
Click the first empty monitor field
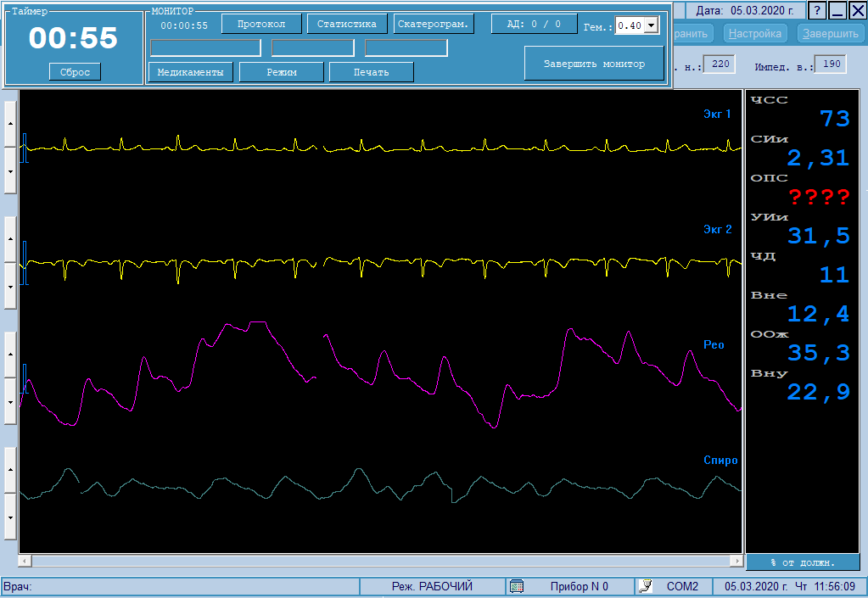point(205,48)
